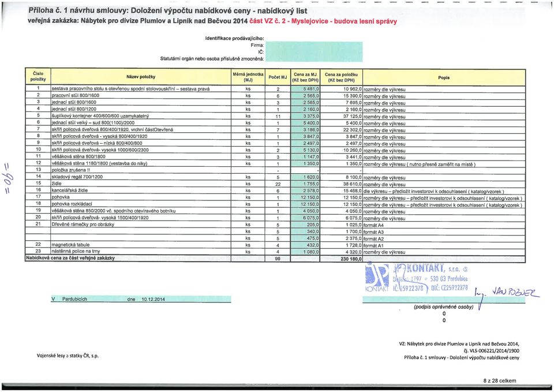554x392 pixels.
Task: Click 'věšáková stěna 1180/1800 (vestavba do niky)'
Action: (x=99, y=163)
